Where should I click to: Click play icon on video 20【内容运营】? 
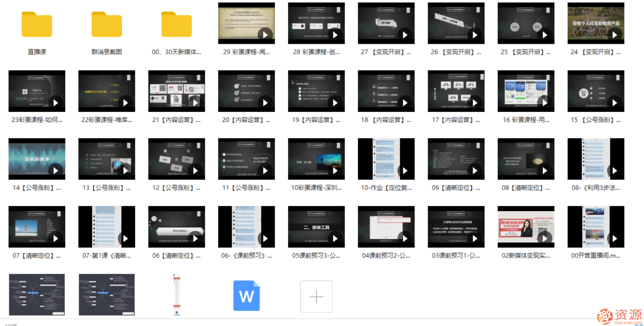tap(265, 103)
